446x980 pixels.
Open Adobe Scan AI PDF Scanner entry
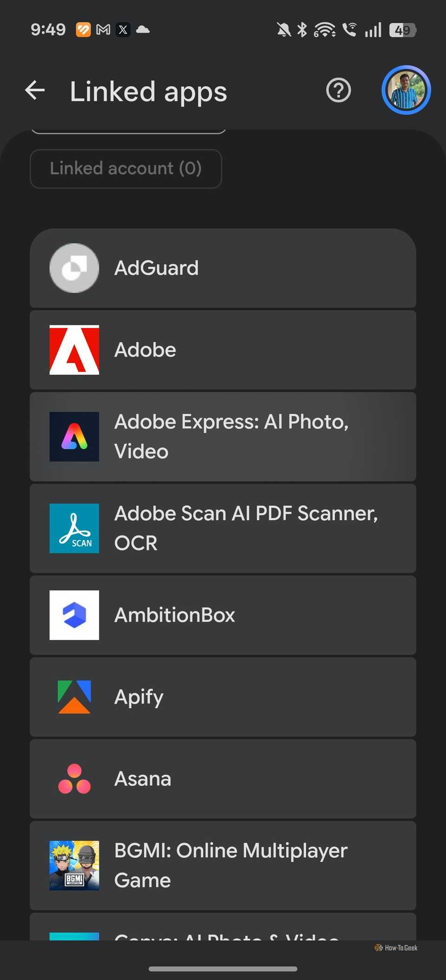223,529
